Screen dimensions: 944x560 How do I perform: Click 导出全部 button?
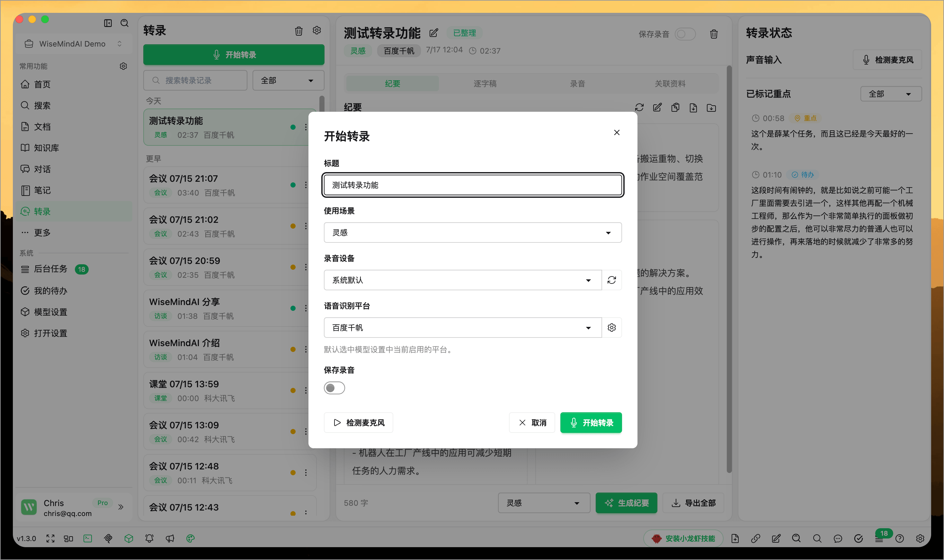[x=693, y=503]
